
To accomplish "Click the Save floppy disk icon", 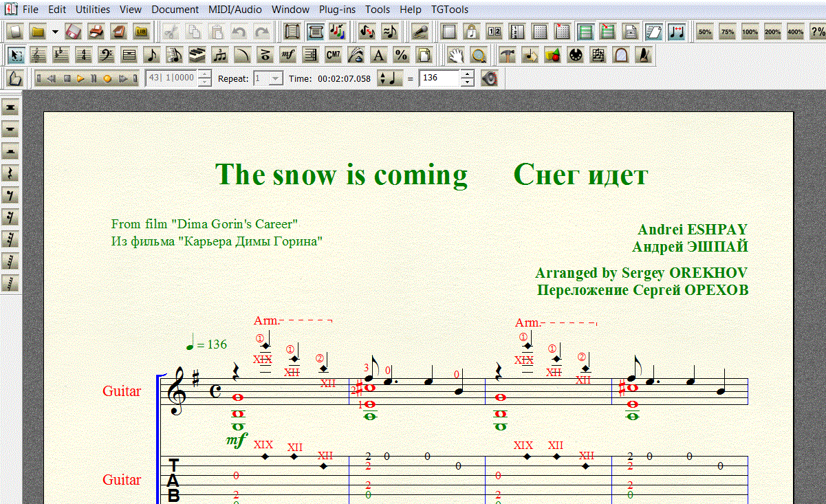I will click(74, 31).
